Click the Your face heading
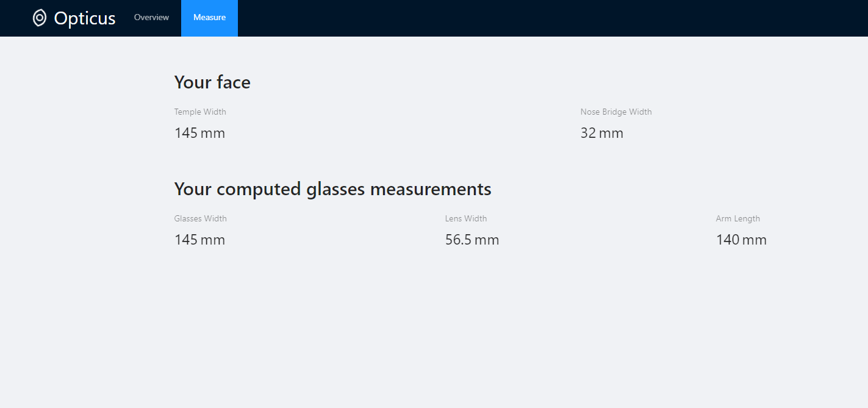The height and width of the screenshot is (408, 868). (x=212, y=82)
